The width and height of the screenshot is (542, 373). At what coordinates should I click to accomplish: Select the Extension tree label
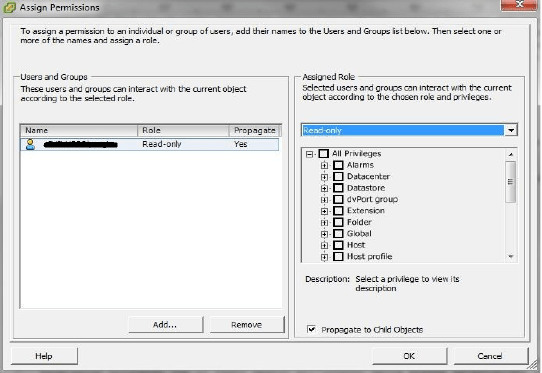tap(366, 211)
